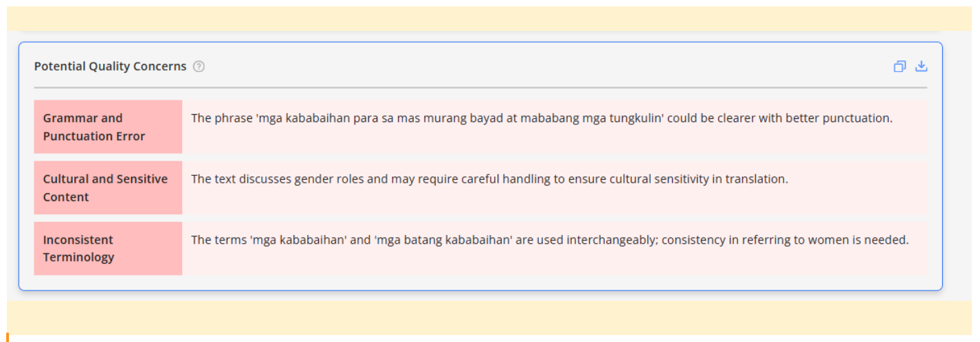The height and width of the screenshot is (342, 980).
Task: Copy the quality concerns panel content
Action: [x=899, y=67]
